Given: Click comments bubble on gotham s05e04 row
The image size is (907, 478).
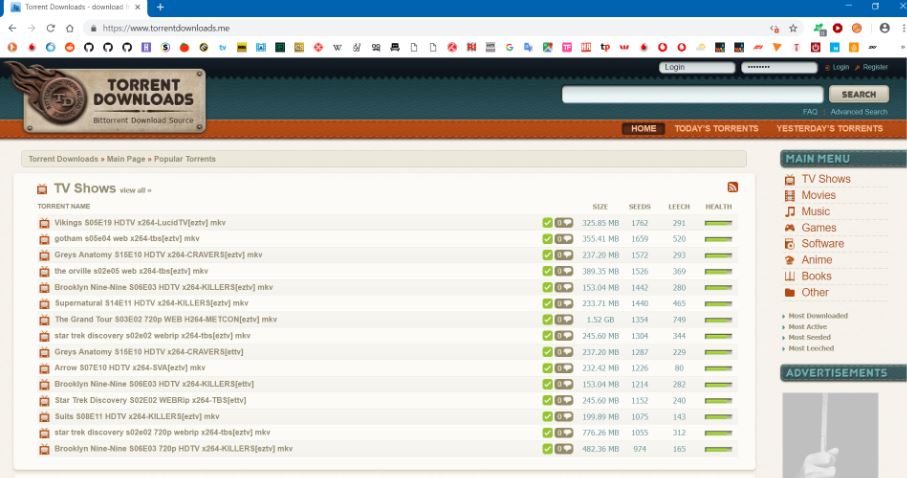Looking at the screenshot, I should (564, 239).
